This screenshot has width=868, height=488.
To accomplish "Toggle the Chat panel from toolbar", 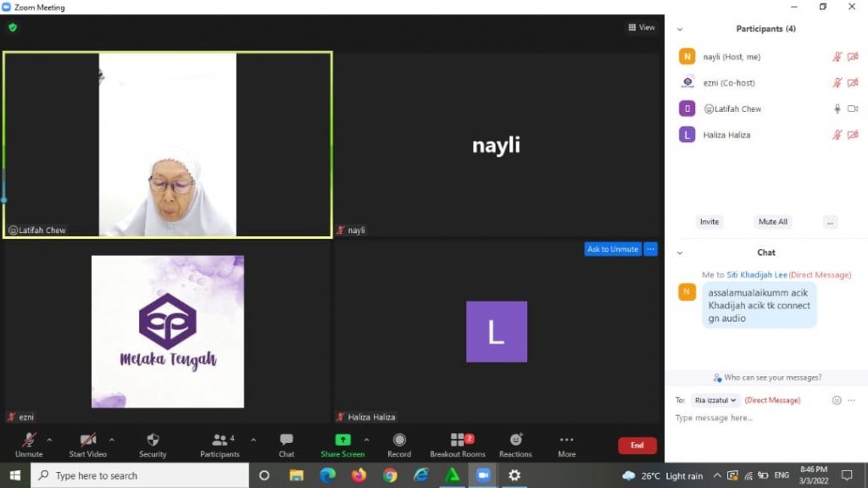I will [x=287, y=441].
